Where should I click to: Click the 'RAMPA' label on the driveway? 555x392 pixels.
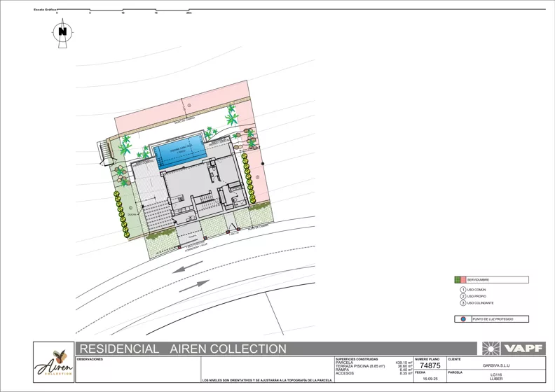coord(193,237)
